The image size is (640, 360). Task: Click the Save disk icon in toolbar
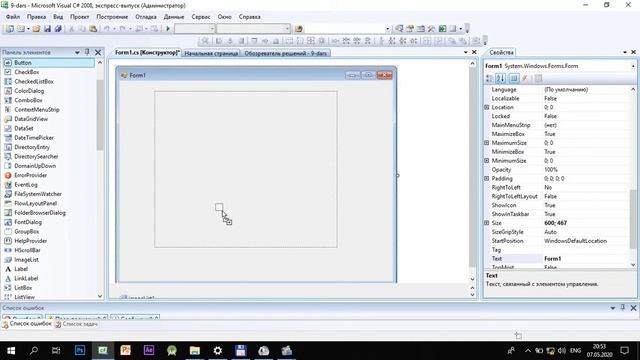[x=47, y=29]
